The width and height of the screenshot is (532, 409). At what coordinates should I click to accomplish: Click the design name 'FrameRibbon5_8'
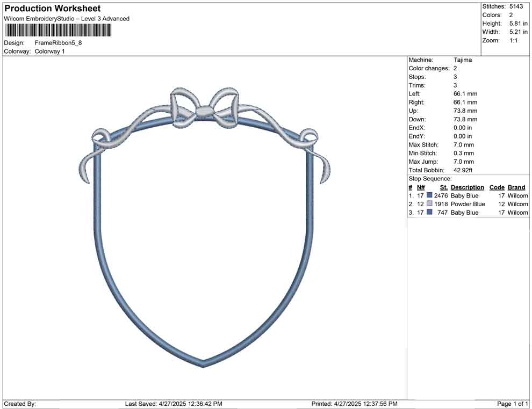(59, 43)
